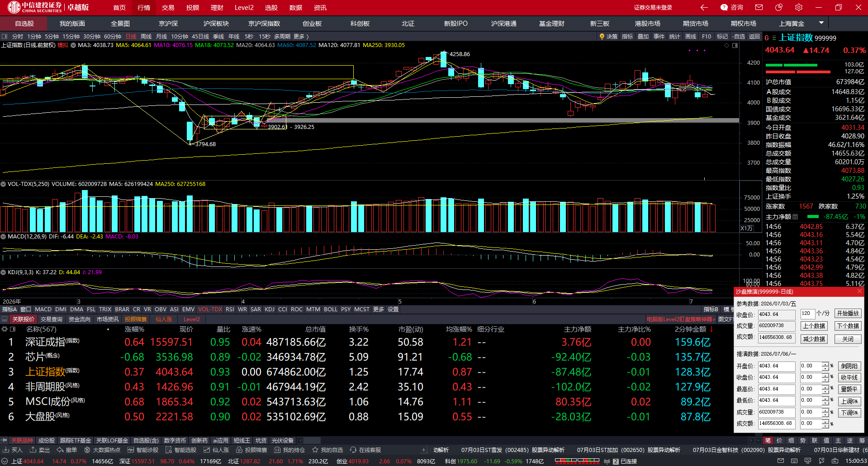Expand the status bar index list chevron
Screen dimensions: 868x466
click(5, 461)
